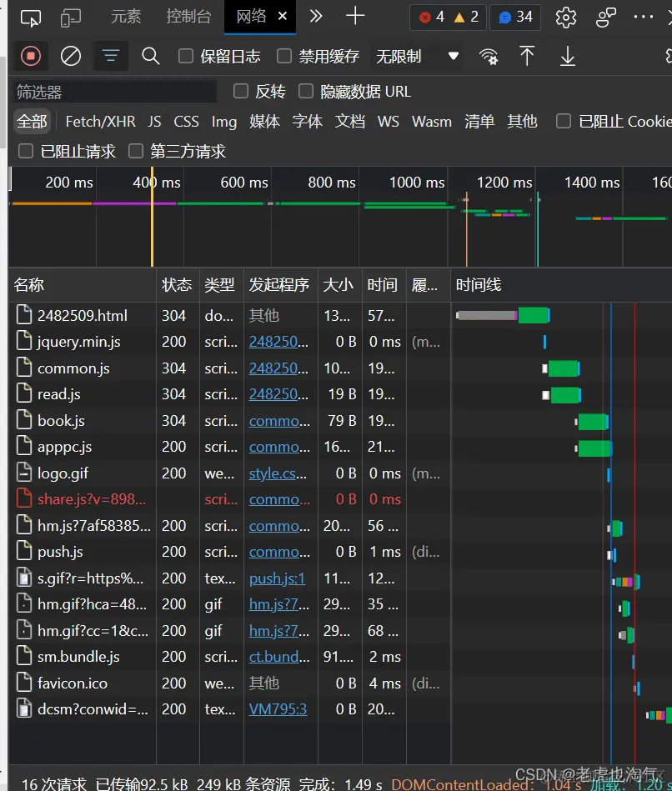Enable 禁用缓存 checkbox
The width and height of the screenshot is (672, 791).
pyautogui.click(x=284, y=56)
